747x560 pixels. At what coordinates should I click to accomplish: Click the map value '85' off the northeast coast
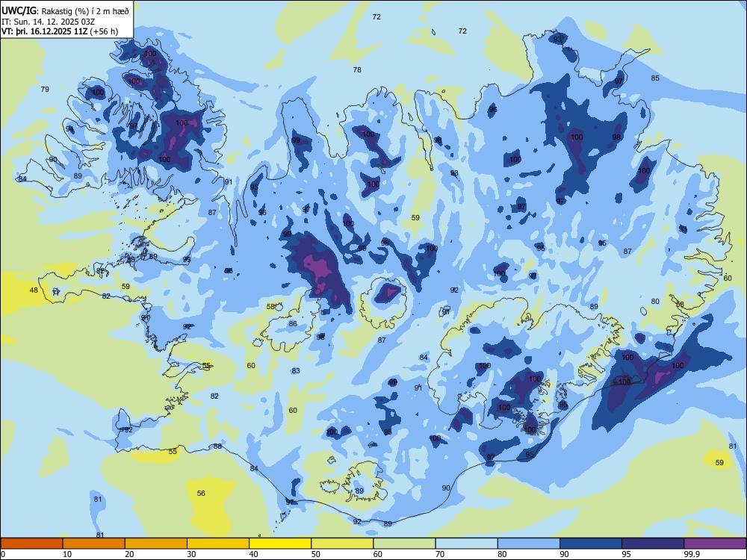pyautogui.click(x=655, y=78)
